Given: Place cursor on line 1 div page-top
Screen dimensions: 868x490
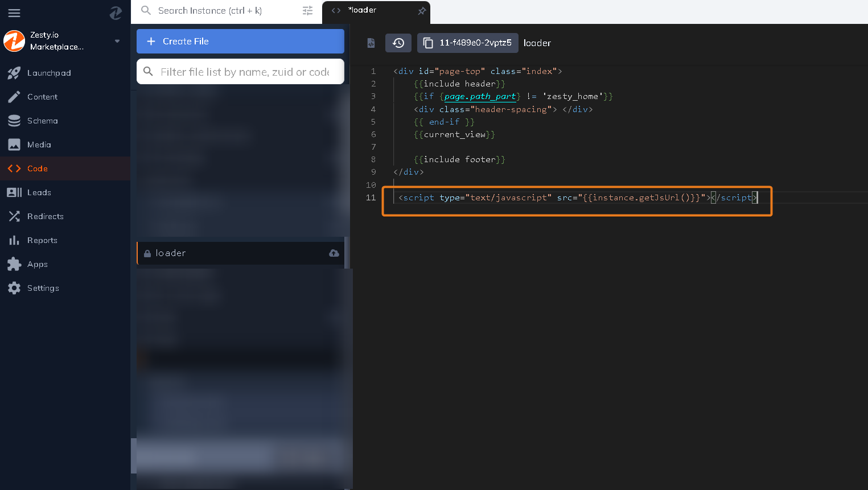Looking at the screenshot, I should [x=478, y=71].
